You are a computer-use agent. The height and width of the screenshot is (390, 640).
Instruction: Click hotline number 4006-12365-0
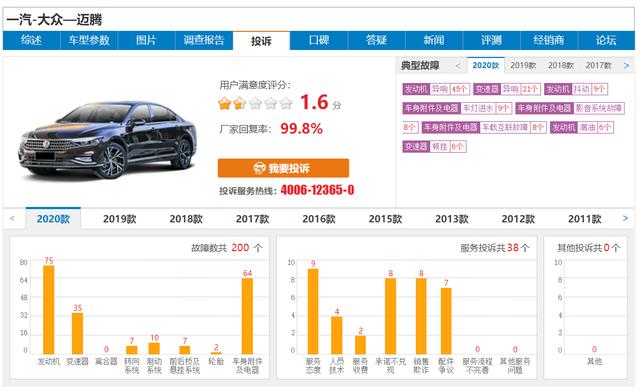(318, 190)
